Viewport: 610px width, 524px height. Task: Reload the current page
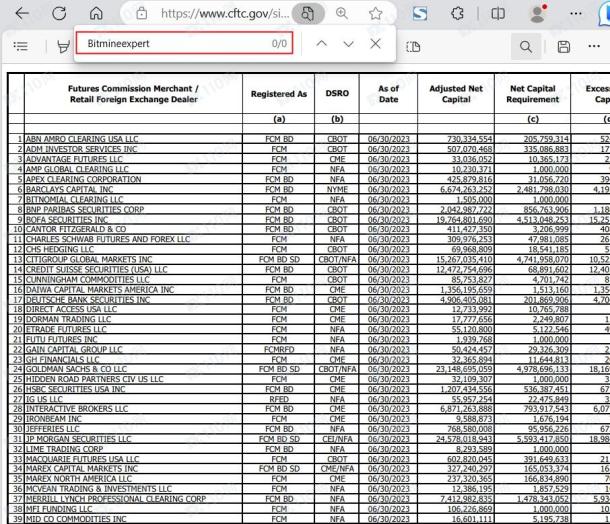[59, 14]
